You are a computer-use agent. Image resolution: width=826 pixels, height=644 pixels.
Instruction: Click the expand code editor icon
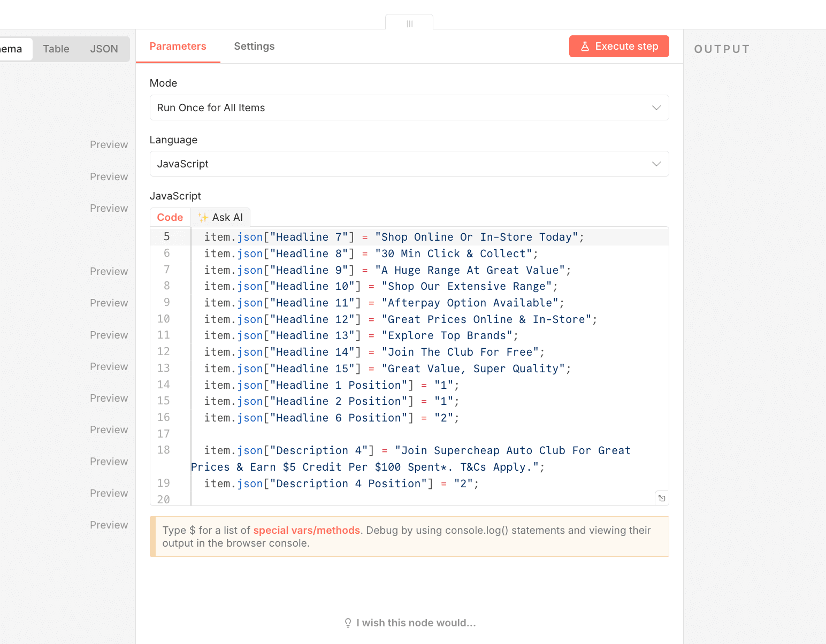click(x=662, y=498)
